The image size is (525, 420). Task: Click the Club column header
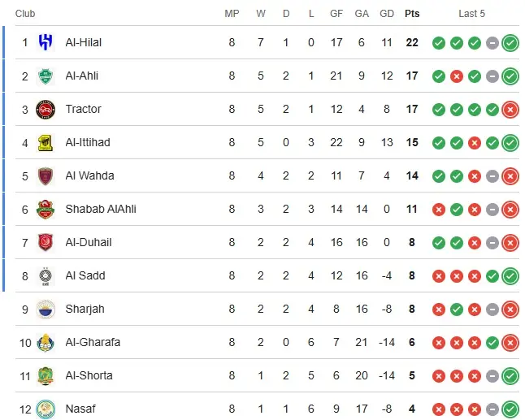25,14
